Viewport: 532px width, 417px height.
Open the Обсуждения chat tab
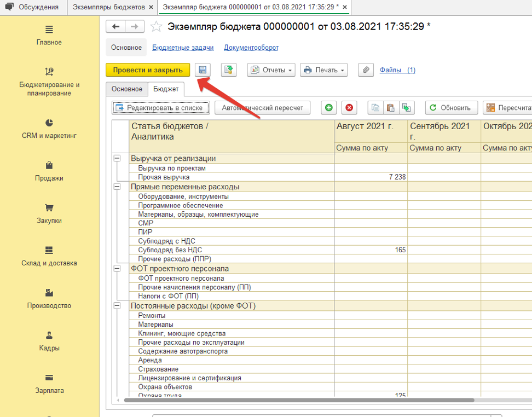(32, 7)
